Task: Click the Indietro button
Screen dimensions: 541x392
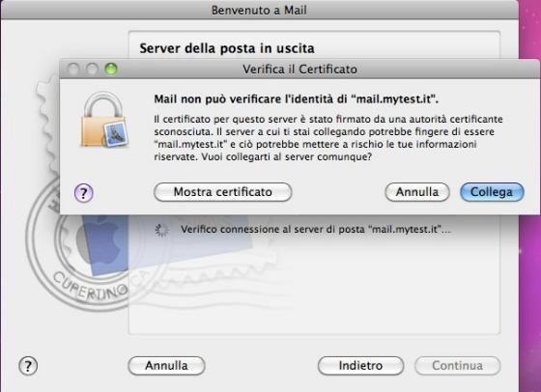Action: (360, 366)
